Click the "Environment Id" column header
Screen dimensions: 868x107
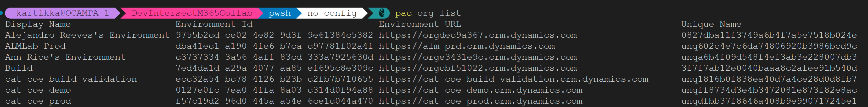tap(214, 24)
